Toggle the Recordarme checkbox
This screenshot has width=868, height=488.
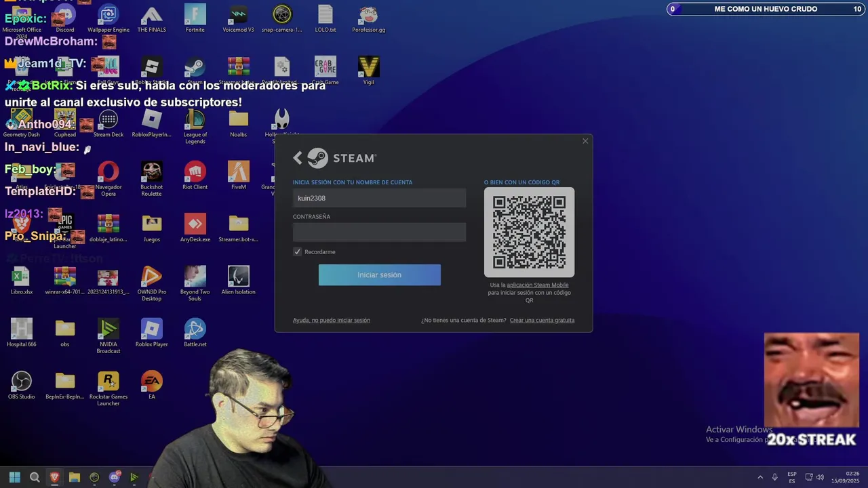pyautogui.click(x=297, y=251)
